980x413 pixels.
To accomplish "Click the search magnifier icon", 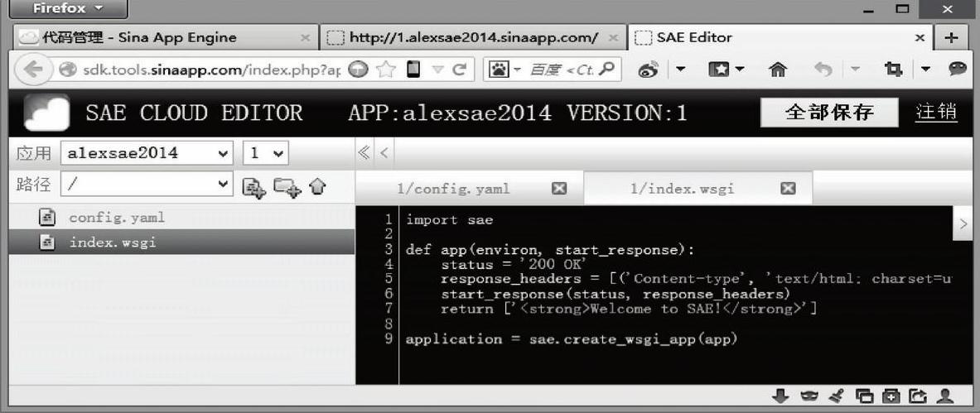I will [x=605, y=70].
